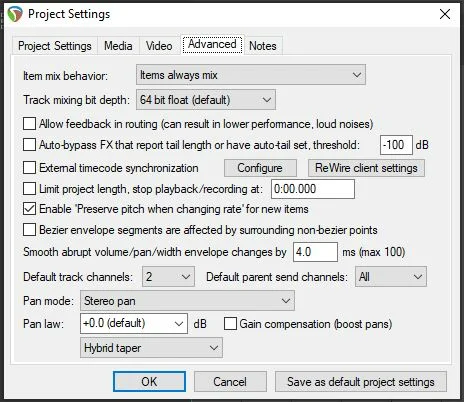Close the Project Settings dialog
464x402 pixels.
445,14
